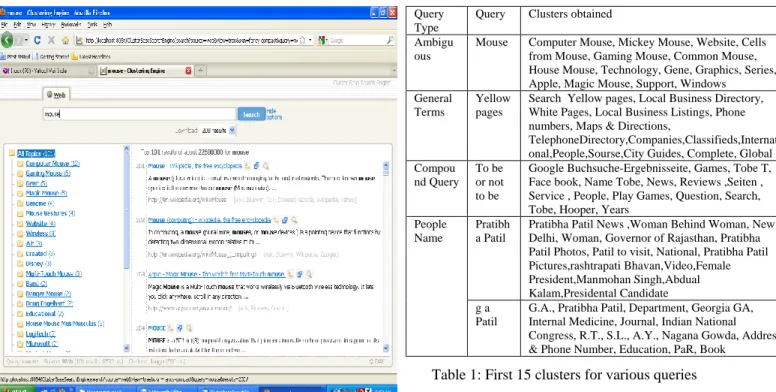
Task: Open the Bookmarks menu
Action: pos(71,24)
